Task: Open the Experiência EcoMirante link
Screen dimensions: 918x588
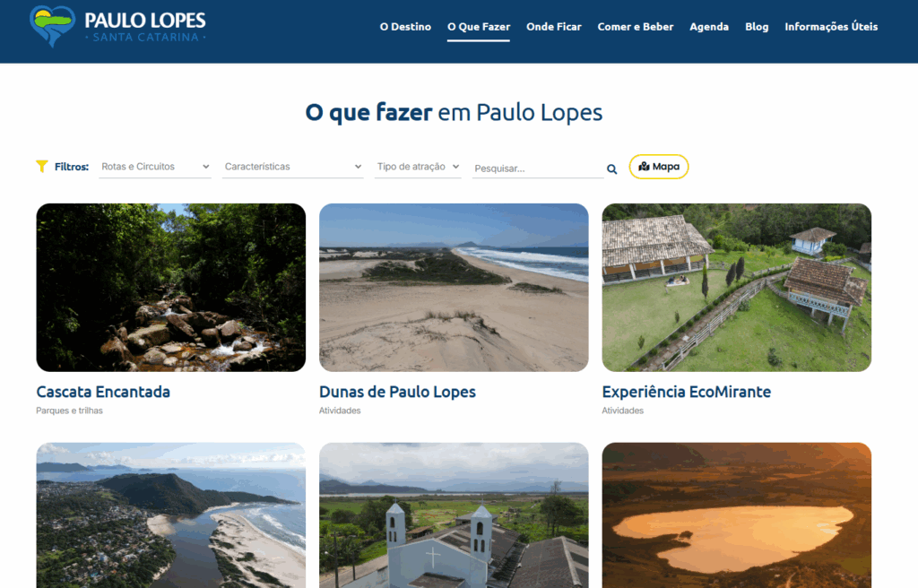Action: (686, 392)
